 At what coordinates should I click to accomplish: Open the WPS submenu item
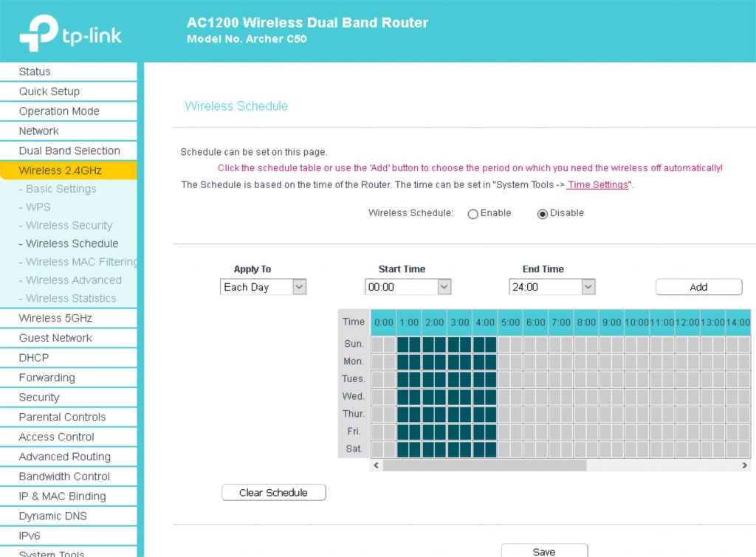pyautogui.click(x=38, y=207)
